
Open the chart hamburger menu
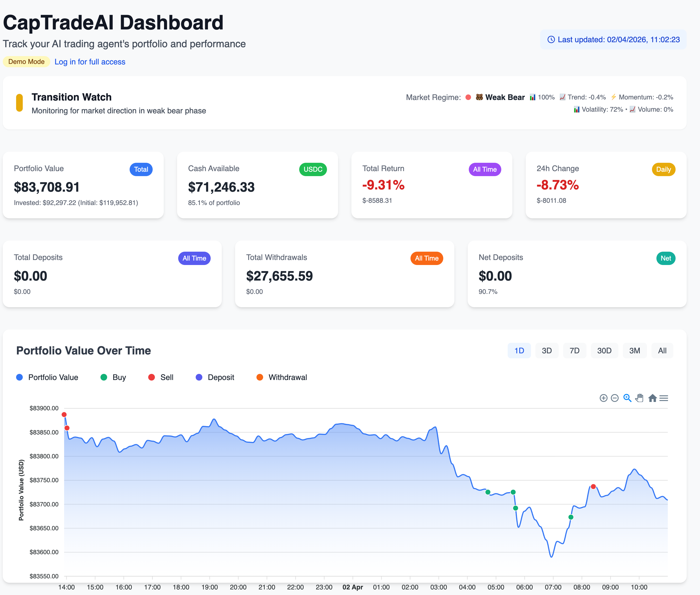pyautogui.click(x=664, y=398)
